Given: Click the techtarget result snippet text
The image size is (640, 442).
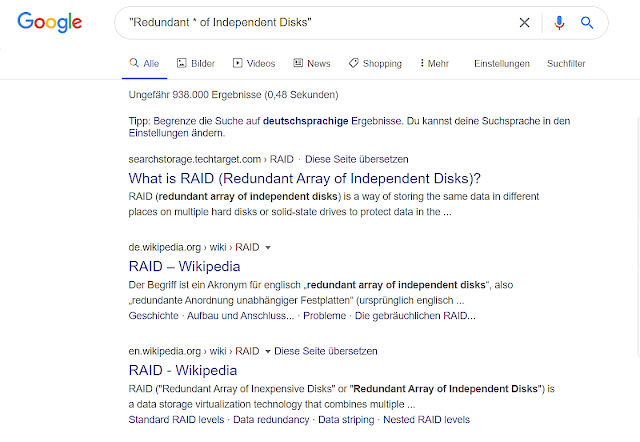Looking at the screenshot, I should (334, 204).
